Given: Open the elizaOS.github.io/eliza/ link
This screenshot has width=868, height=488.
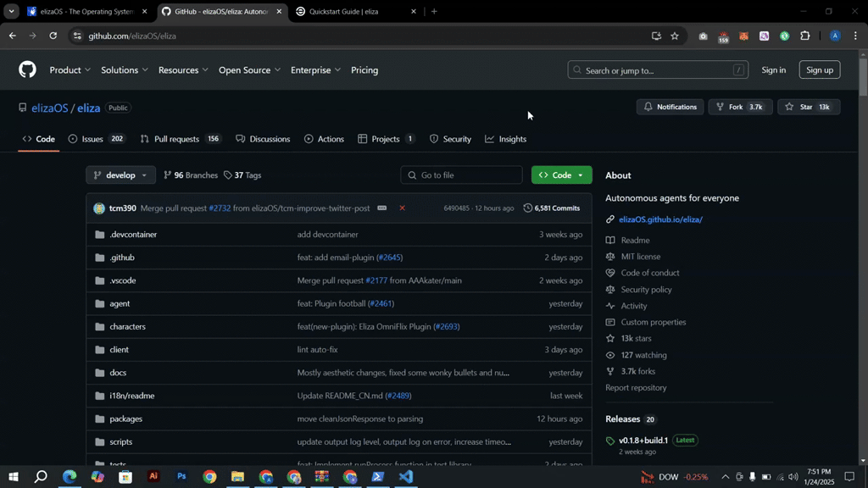Looking at the screenshot, I should (x=660, y=219).
